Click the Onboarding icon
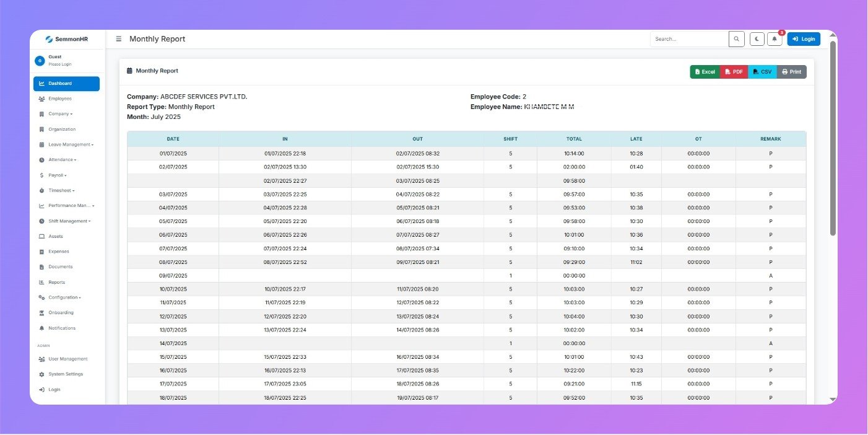Image resolution: width=868 pixels, height=435 pixels. pos(40,312)
